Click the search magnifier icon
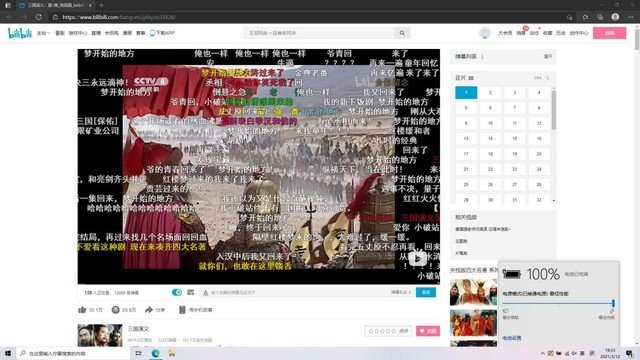 (x=402, y=33)
